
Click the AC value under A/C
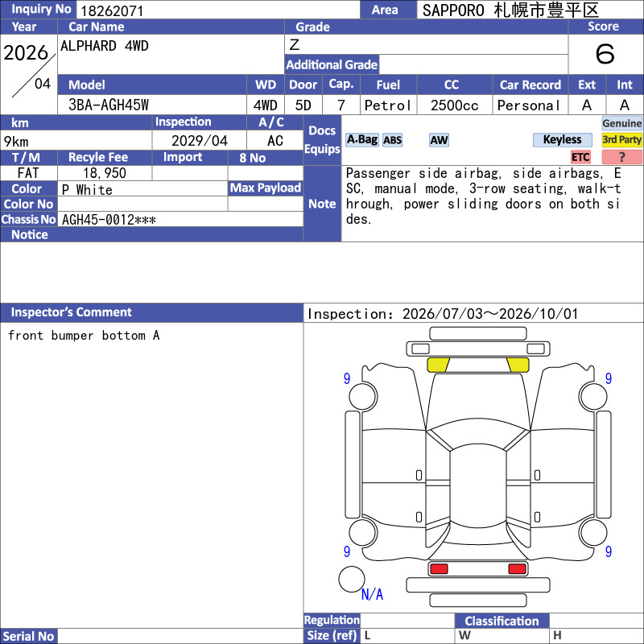(x=275, y=141)
